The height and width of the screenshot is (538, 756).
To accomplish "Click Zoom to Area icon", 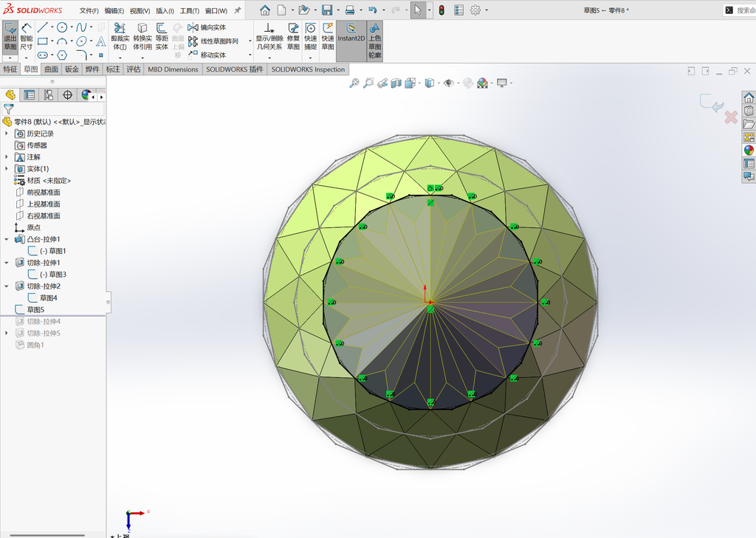I will [x=368, y=83].
